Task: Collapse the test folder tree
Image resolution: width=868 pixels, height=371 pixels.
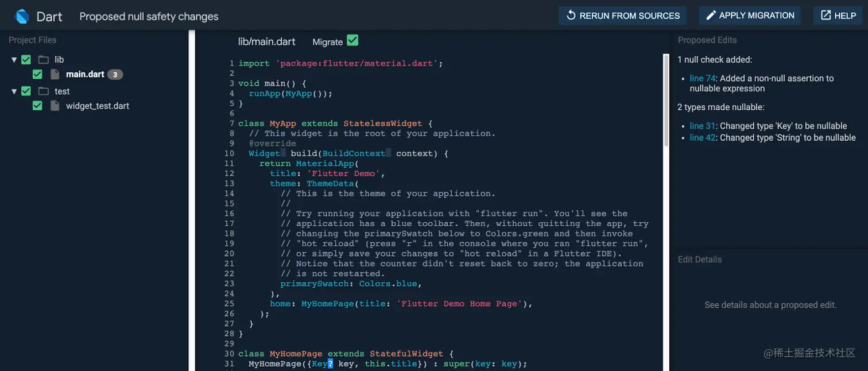Action: (x=14, y=91)
